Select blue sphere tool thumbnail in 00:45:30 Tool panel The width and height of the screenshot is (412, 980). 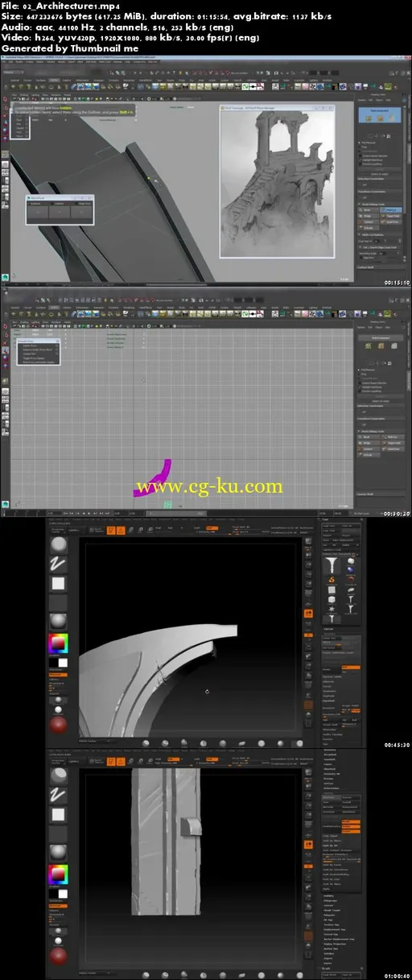pos(350,570)
